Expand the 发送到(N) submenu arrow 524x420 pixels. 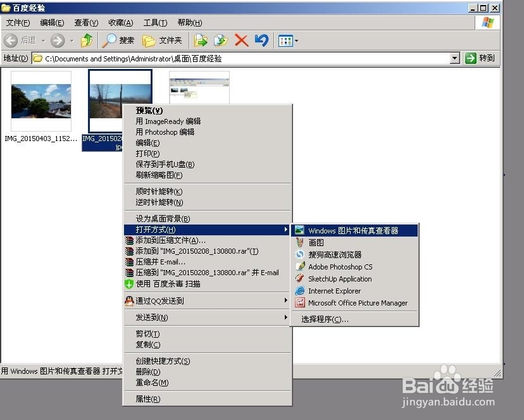285,317
